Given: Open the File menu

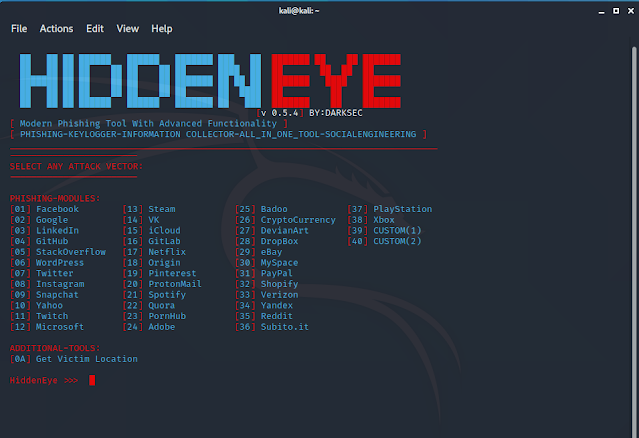Looking at the screenshot, I should pyautogui.click(x=19, y=29).
